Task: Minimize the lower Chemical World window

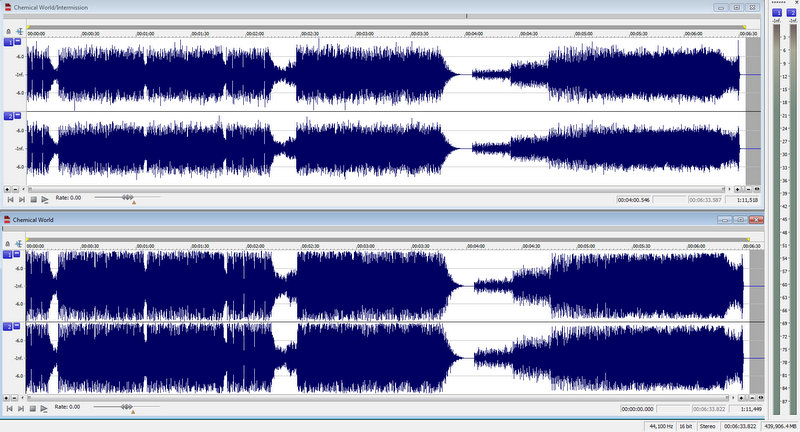Action: (x=724, y=219)
